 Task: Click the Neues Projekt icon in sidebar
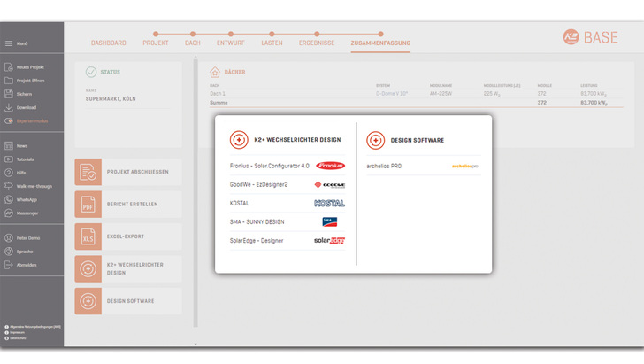(9, 67)
